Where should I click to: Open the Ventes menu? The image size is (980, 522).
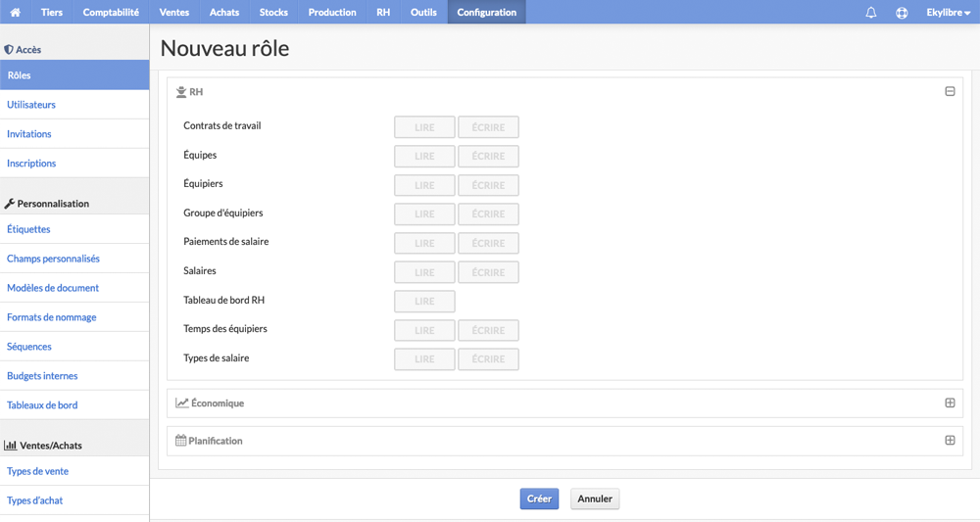[174, 12]
